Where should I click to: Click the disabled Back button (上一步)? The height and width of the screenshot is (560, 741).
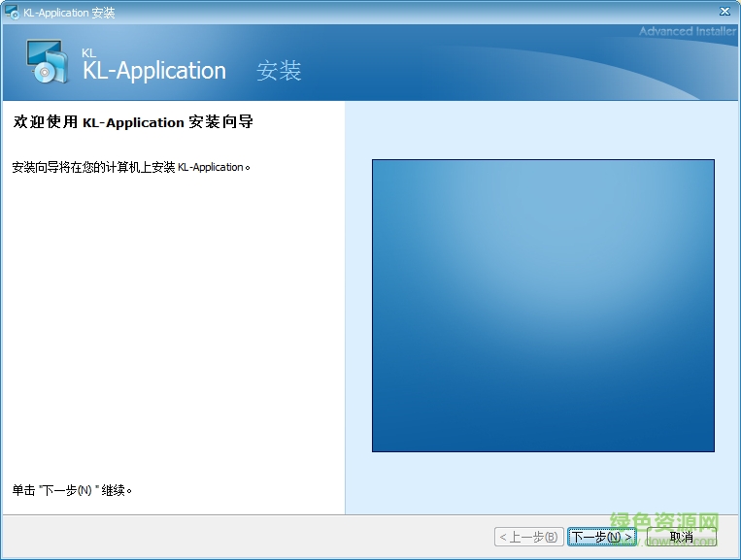[527, 537]
